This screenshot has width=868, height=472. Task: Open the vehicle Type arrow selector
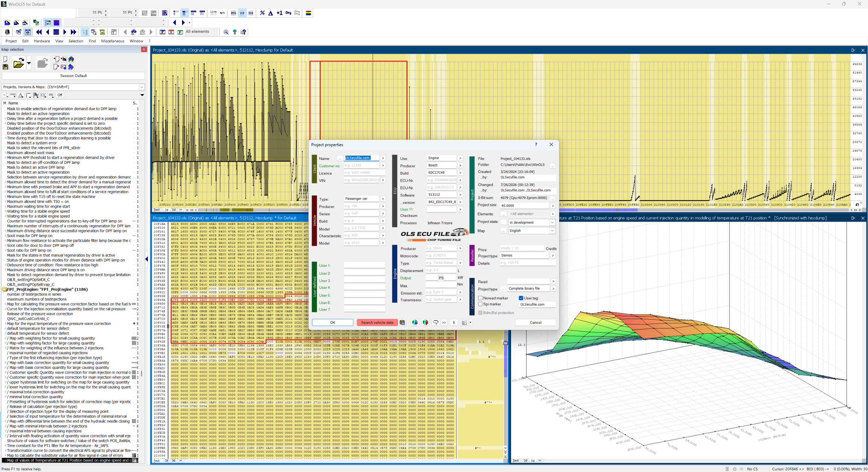pyautogui.click(x=383, y=199)
